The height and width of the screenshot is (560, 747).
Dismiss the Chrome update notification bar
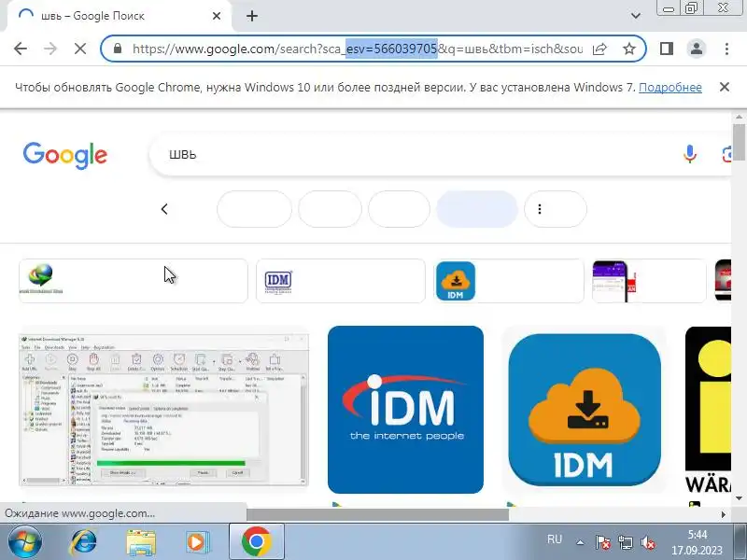(725, 87)
